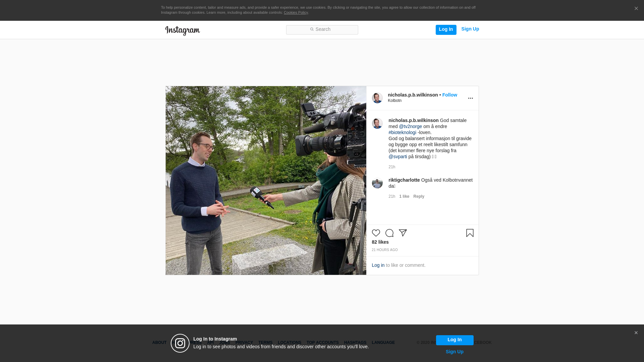Open the #bioteknologi hashtag

[x=402, y=132]
